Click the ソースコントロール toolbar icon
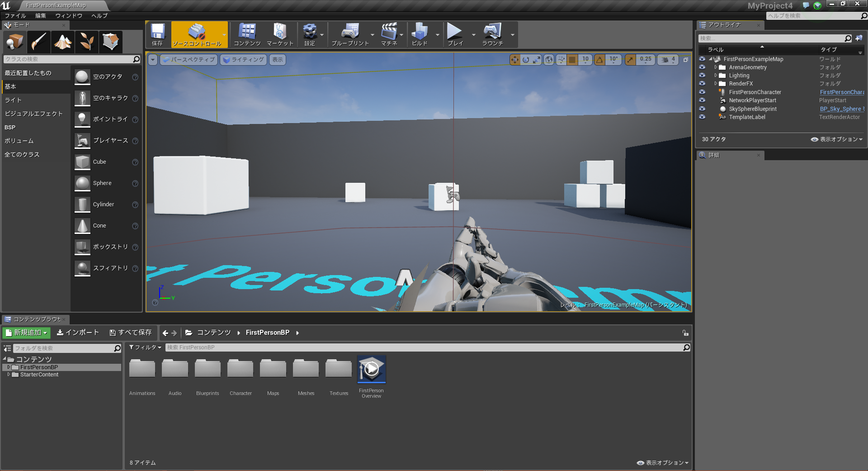The width and height of the screenshot is (868, 471). click(197, 34)
